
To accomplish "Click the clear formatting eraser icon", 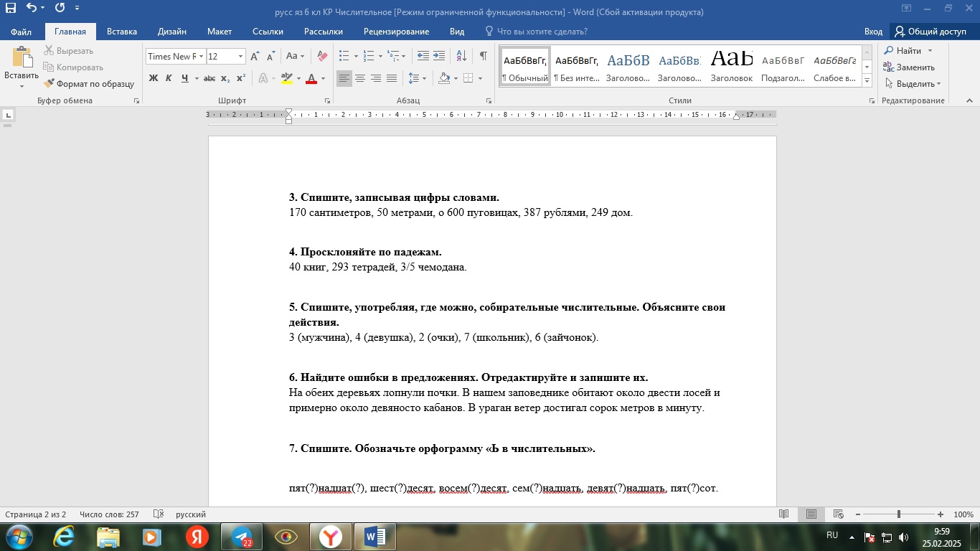I will (322, 56).
